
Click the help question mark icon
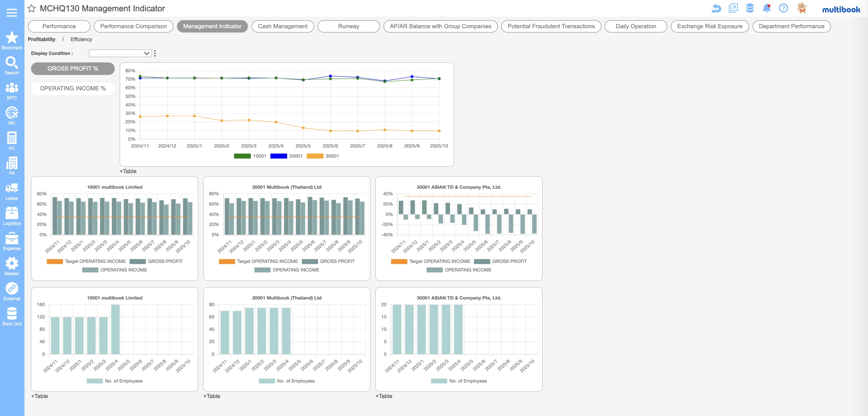pos(783,8)
